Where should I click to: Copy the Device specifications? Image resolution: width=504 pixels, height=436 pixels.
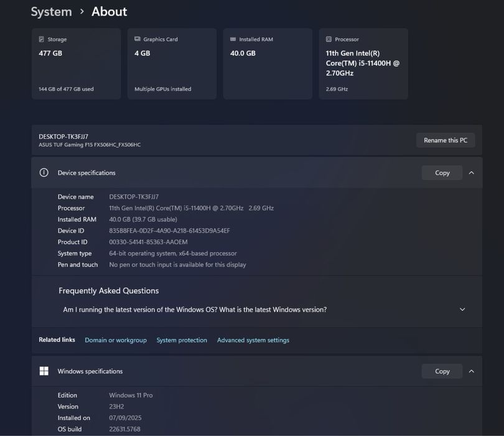click(x=442, y=173)
